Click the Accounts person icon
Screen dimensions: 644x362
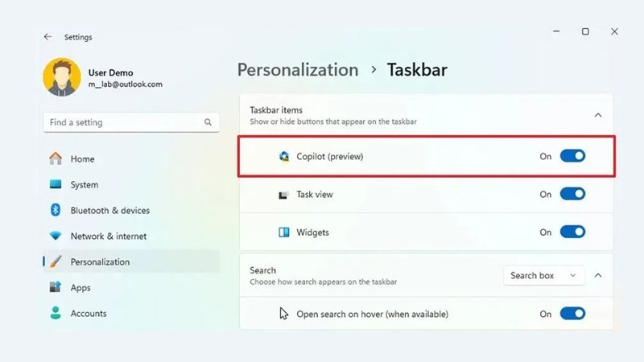pyautogui.click(x=56, y=313)
